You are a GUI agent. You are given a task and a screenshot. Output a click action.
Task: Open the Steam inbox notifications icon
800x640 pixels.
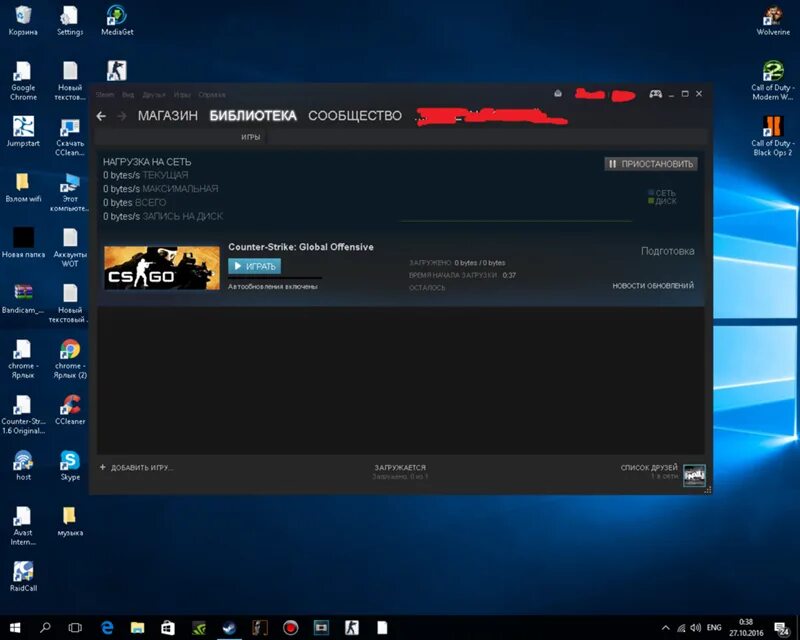coord(558,93)
